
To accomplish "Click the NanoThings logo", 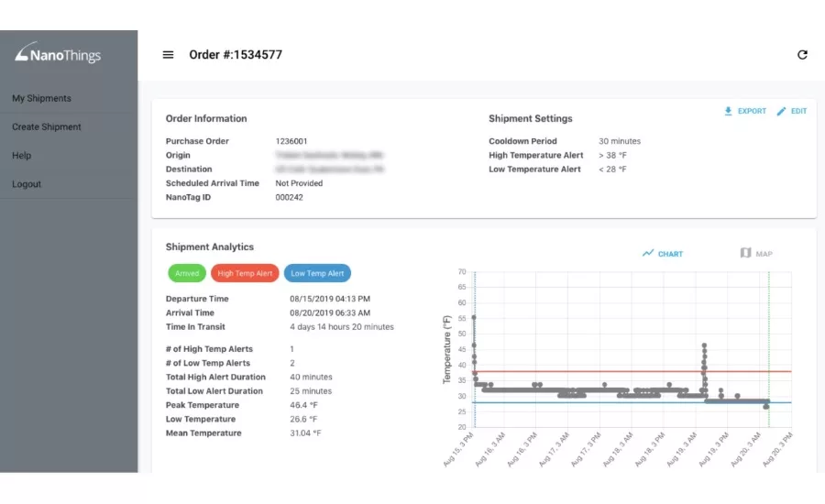I will [x=58, y=54].
